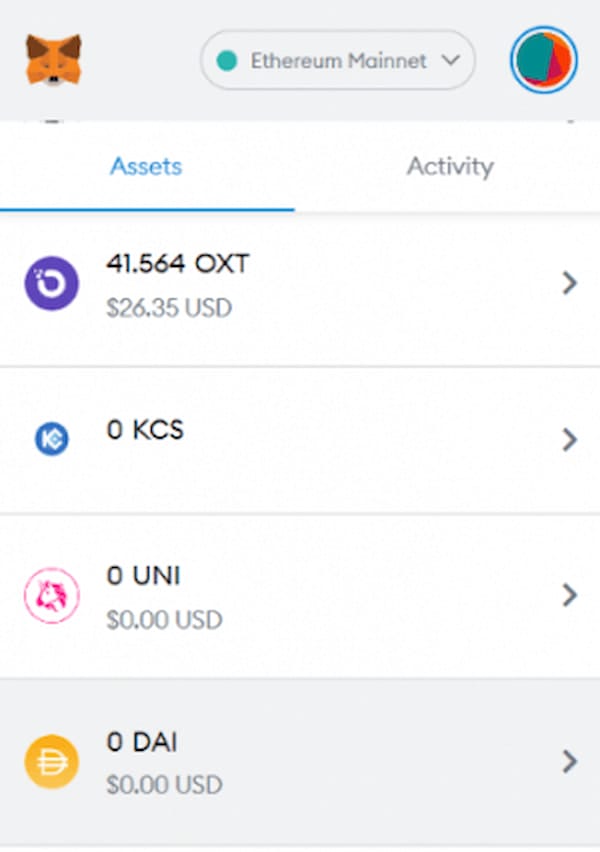Click the purple OXT token icon
Viewport: 600px width, 852px height.
coord(52,284)
